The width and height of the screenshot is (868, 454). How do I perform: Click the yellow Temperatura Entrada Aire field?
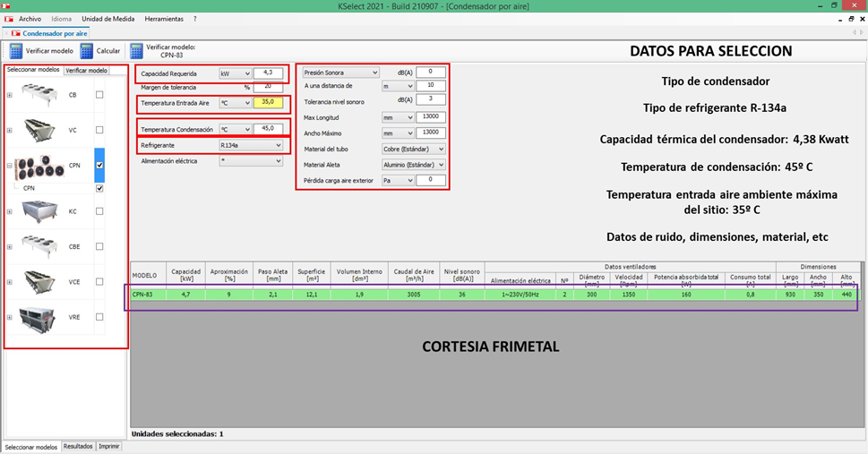pos(268,102)
